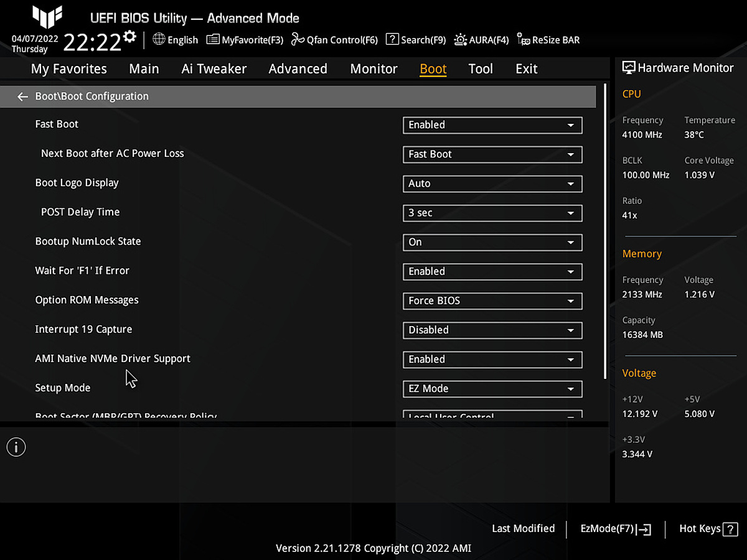Open Qfan Control(F6)

point(334,40)
